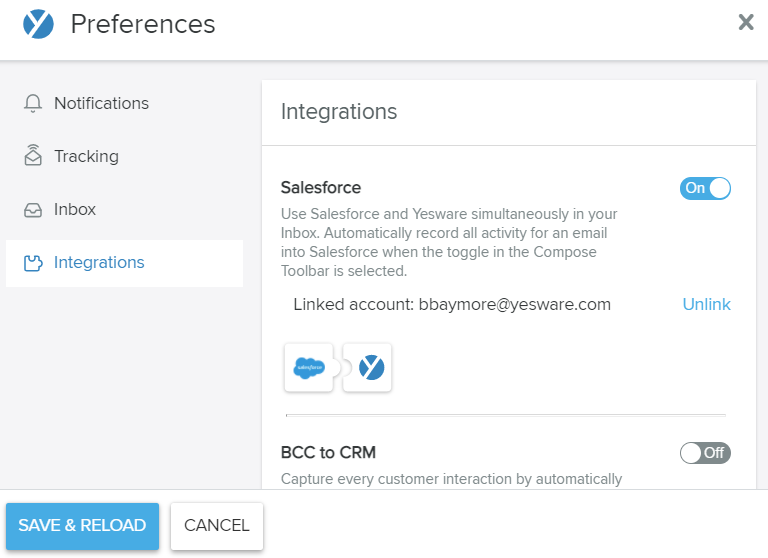Click the Salesforce cloud puzzle tile
The height and width of the screenshot is (558, 768).
[x=309, y=368]
